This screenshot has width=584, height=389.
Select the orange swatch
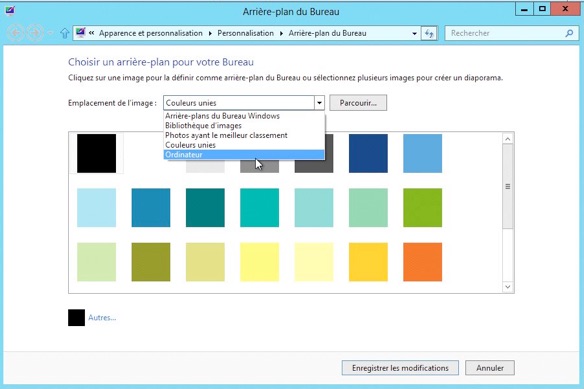tap(423, 262)
